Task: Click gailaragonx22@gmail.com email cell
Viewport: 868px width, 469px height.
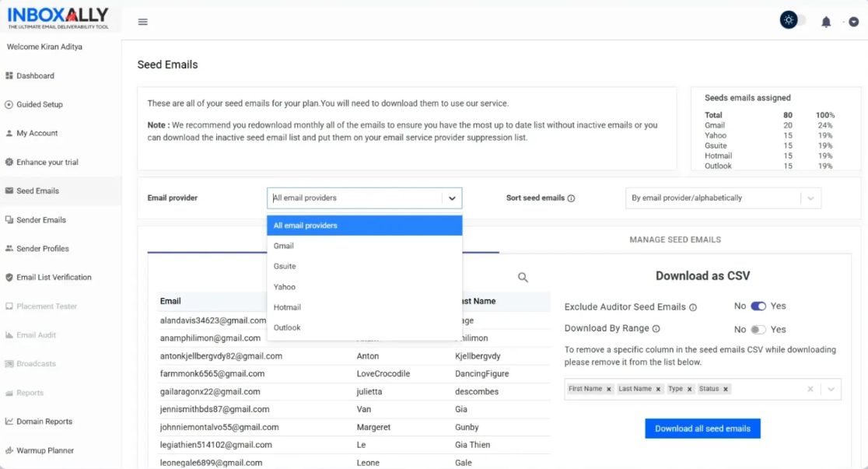Action: pyautogui.click(x=210, y=391)
